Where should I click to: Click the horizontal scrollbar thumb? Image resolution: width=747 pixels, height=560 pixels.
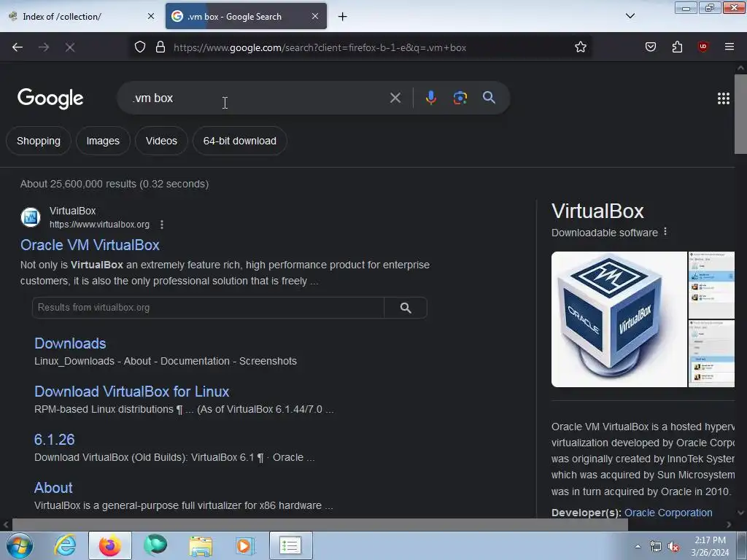click(320, 525)
